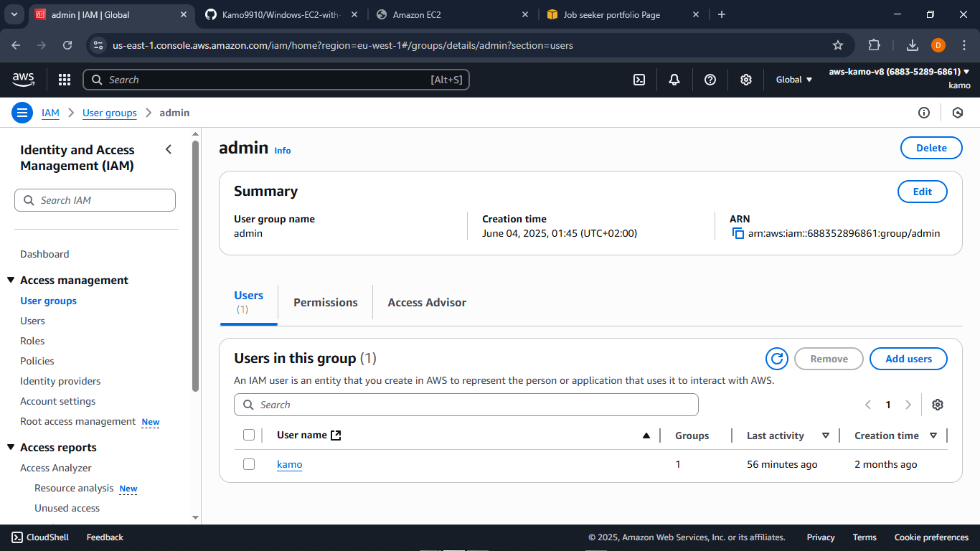
Task: Open table preferences gear icon
Action: [x=937, y=405]
